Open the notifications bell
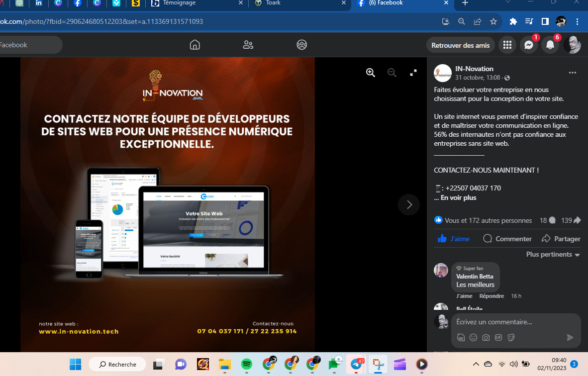 tap(550, 45)
